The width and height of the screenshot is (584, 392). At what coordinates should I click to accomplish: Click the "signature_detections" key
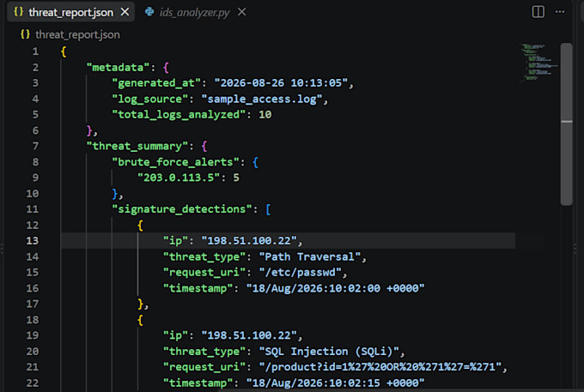(182, 209)
